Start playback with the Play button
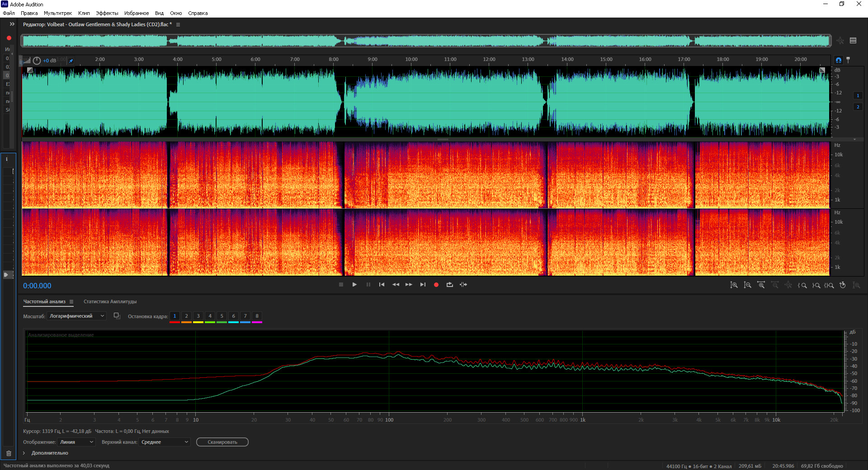 tap(354, 285)
